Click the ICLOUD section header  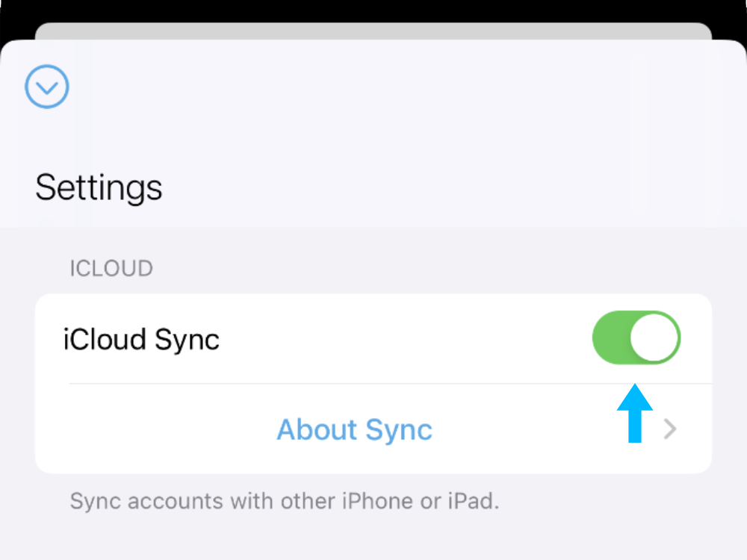tap(111, 268)
